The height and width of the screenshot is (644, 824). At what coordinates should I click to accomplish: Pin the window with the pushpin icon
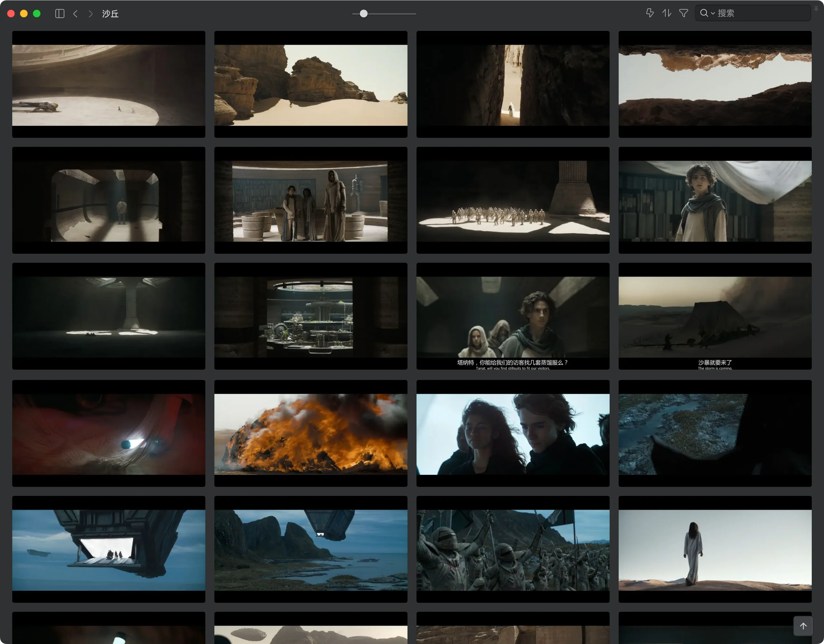pos(816,9)
